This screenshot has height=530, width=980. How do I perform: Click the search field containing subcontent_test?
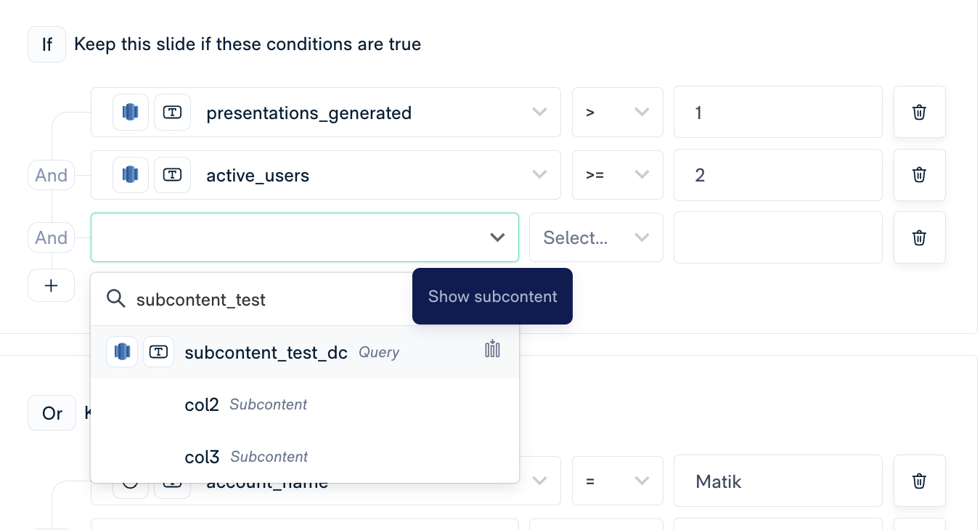coord(261,299)
